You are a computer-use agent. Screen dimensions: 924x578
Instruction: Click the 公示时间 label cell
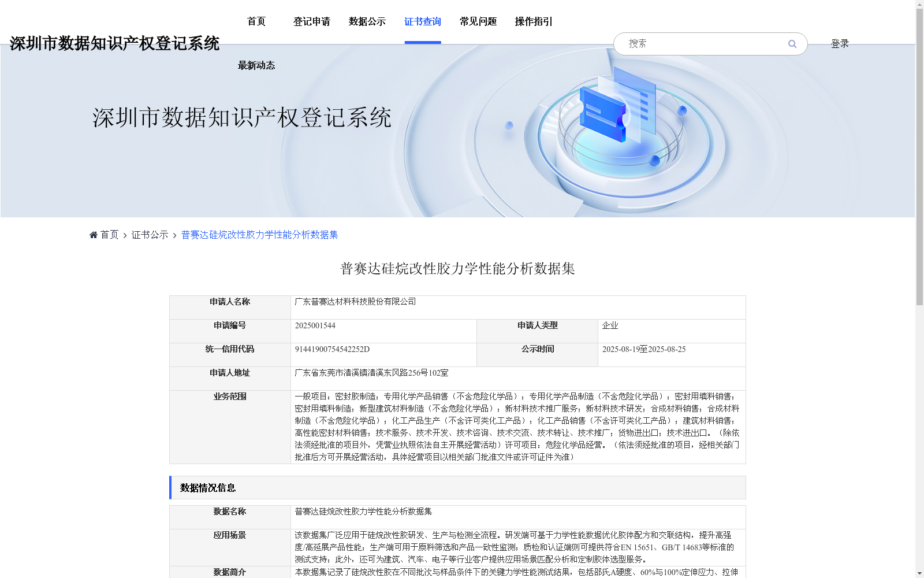click(537, 355)
